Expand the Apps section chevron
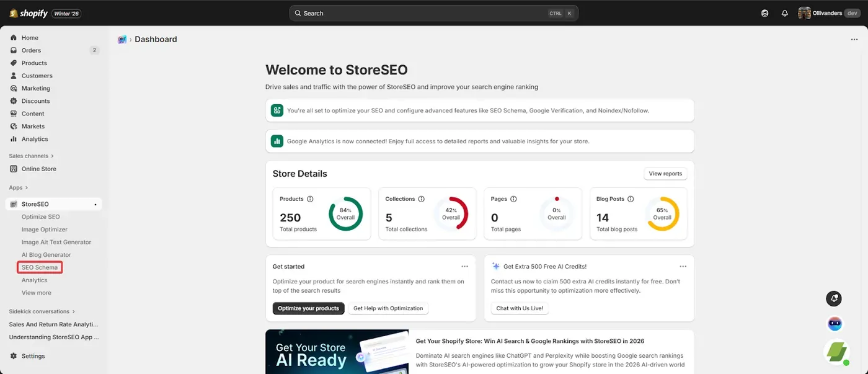868x374 pixels. pyautogui.click(x=27, y=187)
